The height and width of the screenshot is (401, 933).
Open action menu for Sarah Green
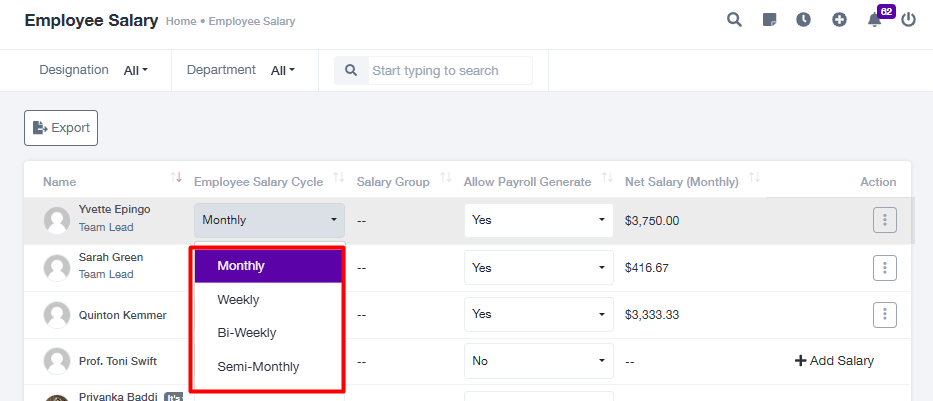(x=885, y=268)
